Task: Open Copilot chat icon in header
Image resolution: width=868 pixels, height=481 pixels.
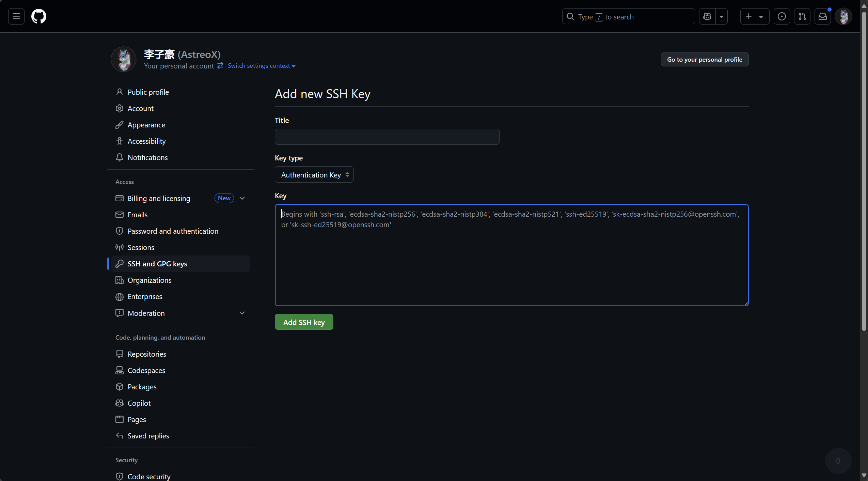Action: coord(707,16)
